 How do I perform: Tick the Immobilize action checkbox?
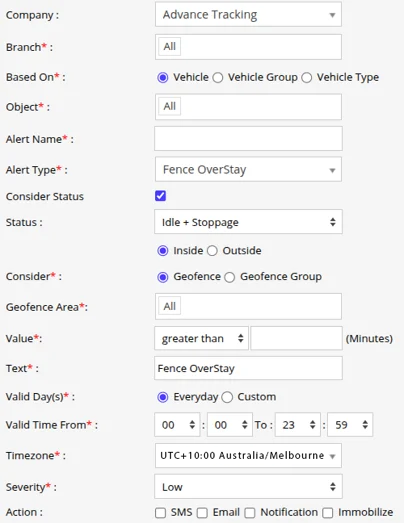328,513
